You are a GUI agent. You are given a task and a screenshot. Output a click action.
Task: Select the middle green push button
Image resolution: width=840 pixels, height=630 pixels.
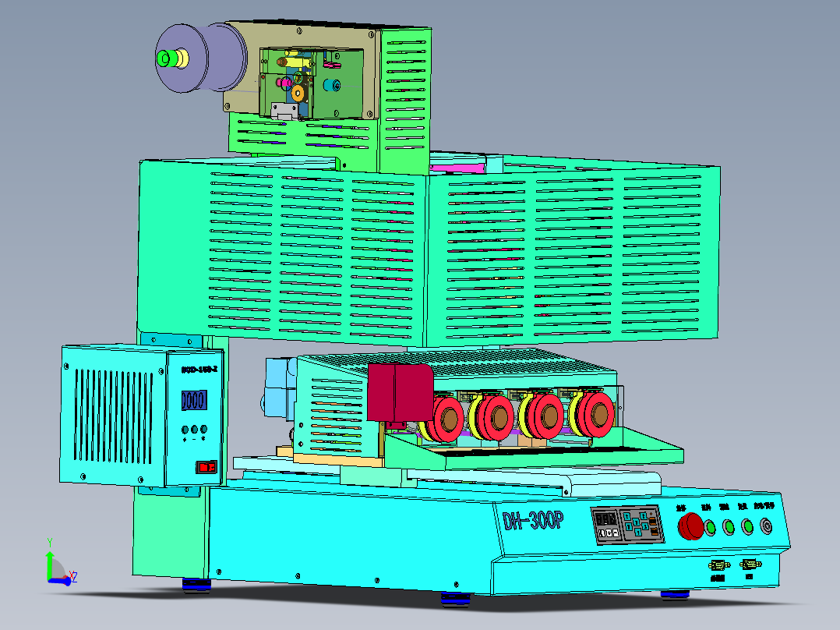(x=729, y=527)
